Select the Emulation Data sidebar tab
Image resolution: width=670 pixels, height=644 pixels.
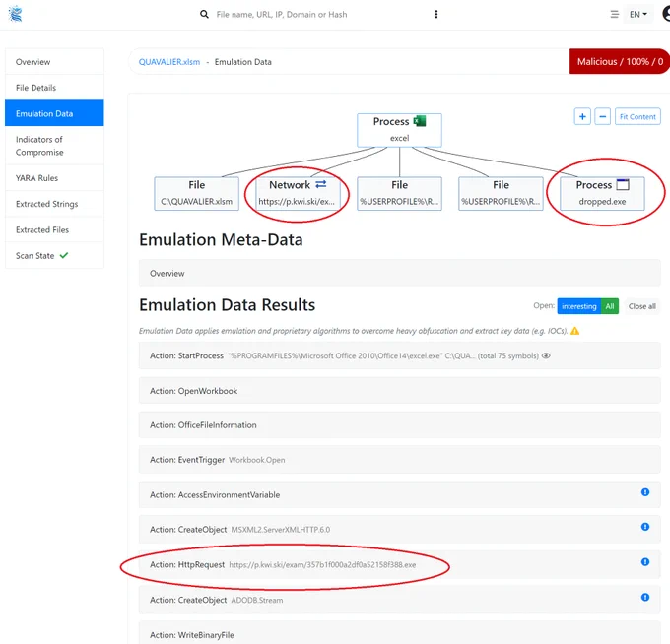pos(54,113)
